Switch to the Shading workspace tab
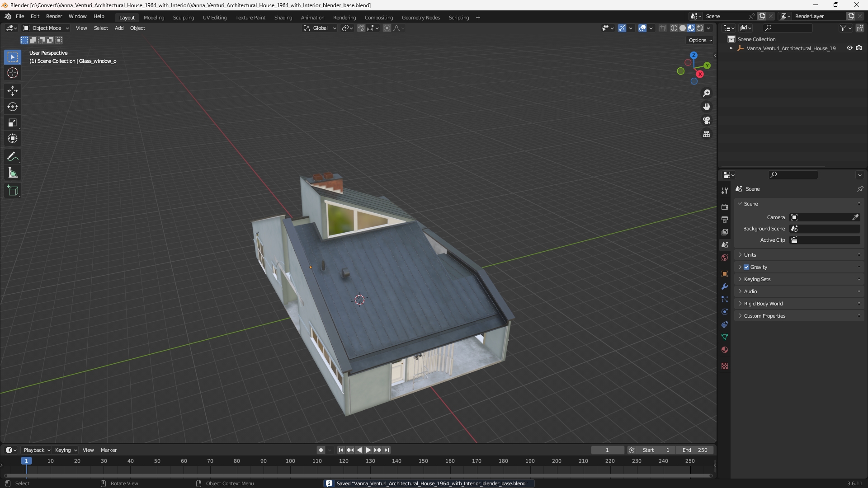The height and width of the screenshot is (488, 868). coord(283,18)
